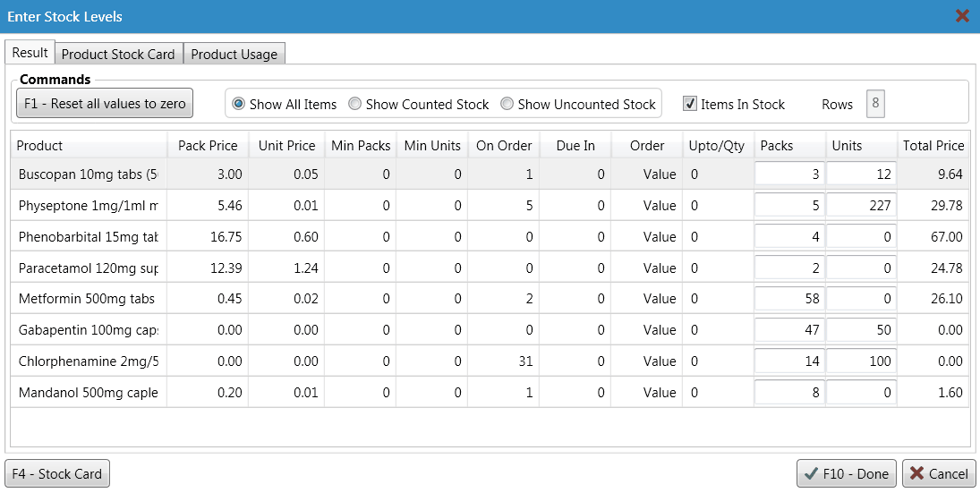Image resolution: width=980 pixels, height=493 pixels.
Task: Open the F4 - Stock Card button
Action: (x=57, y=473)
